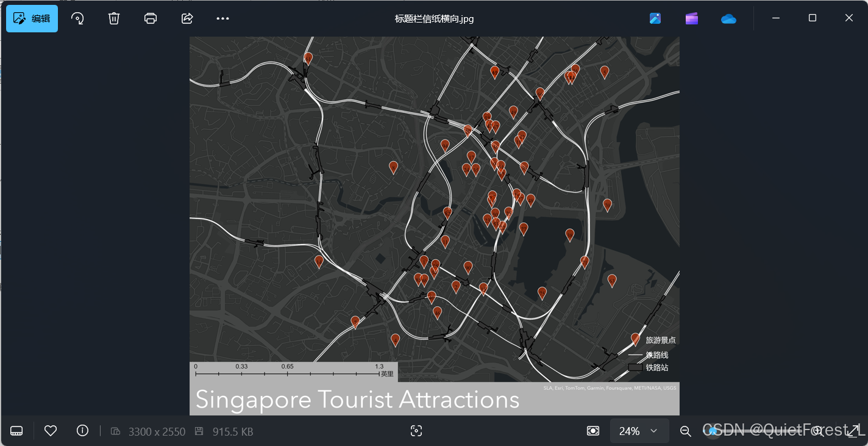
Task: Open the 24% zoom level dropdown
Action: [x=639, y=431]
